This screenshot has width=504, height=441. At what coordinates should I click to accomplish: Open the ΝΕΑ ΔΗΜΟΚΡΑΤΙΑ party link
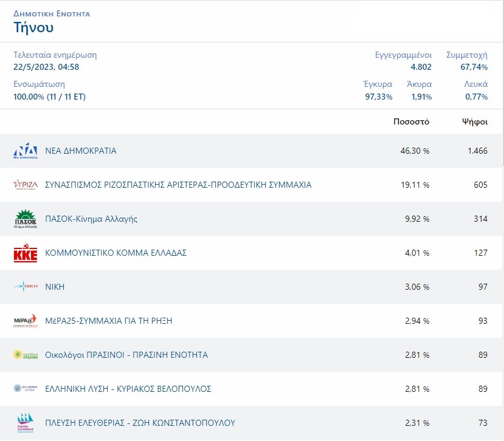pos(81,151)
